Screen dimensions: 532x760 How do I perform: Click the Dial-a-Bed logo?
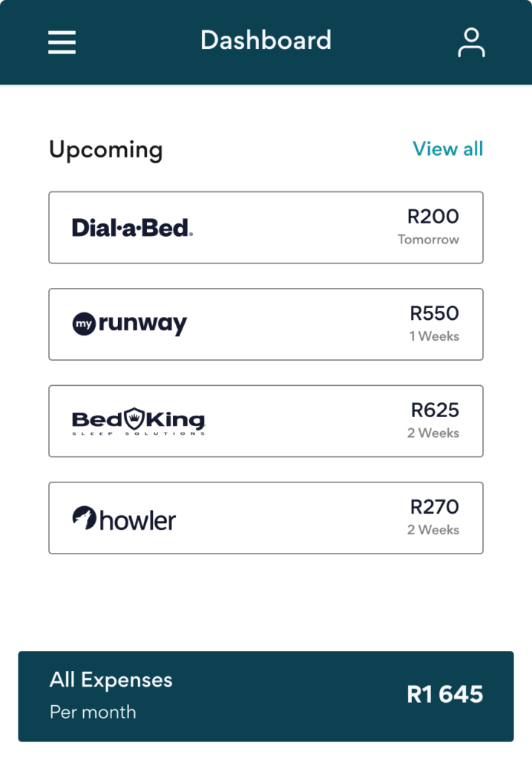click(132, 228)
